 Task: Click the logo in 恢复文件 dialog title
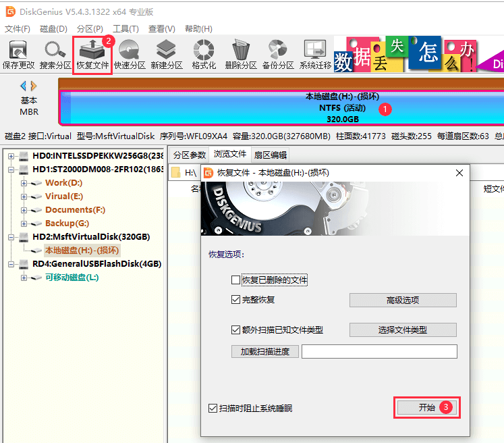tap(208, 173)
